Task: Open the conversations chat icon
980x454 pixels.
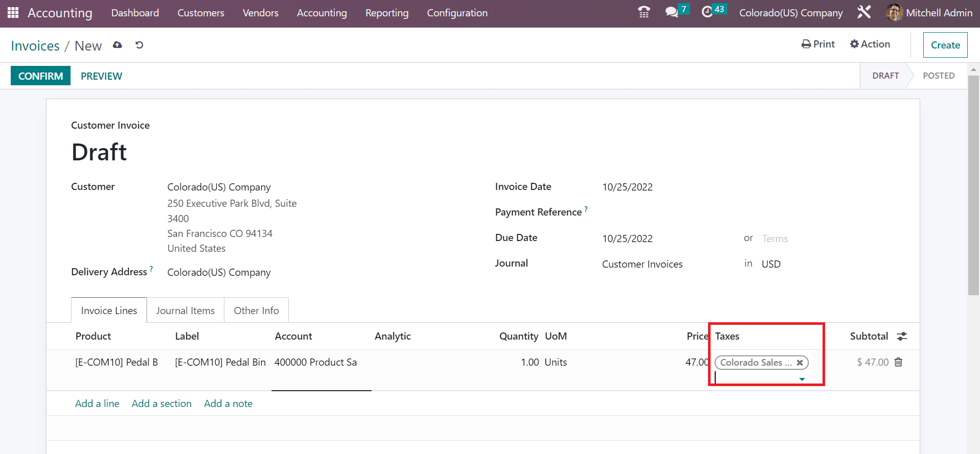Action: (x=671, y=12)
